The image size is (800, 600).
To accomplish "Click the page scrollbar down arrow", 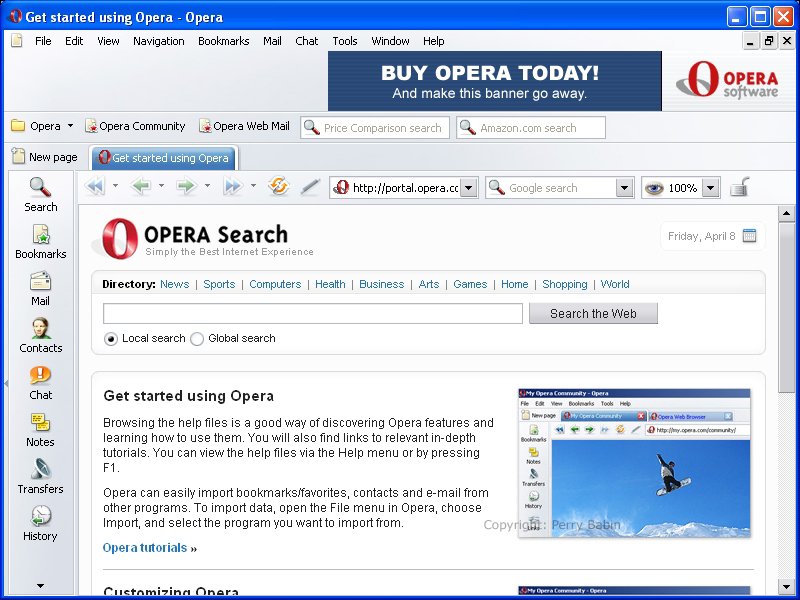I will [x=786, y=586].
